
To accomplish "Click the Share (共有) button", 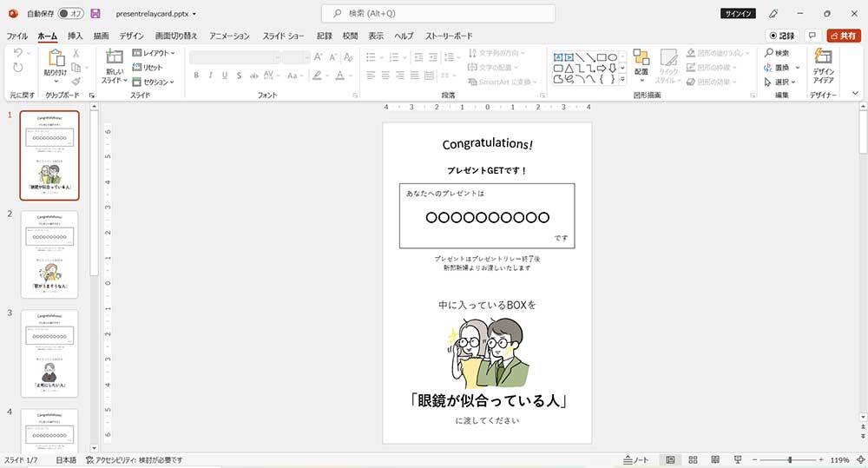I will 844,36.
